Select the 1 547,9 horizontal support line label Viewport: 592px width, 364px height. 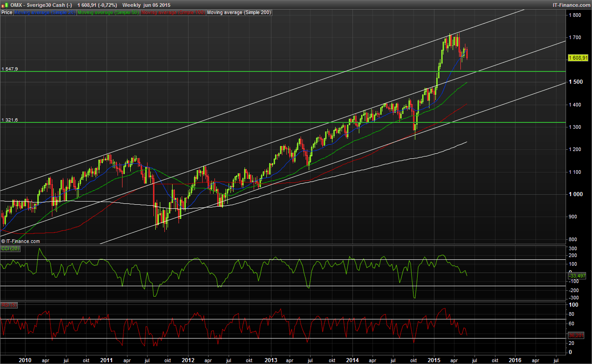coord(10,69)
